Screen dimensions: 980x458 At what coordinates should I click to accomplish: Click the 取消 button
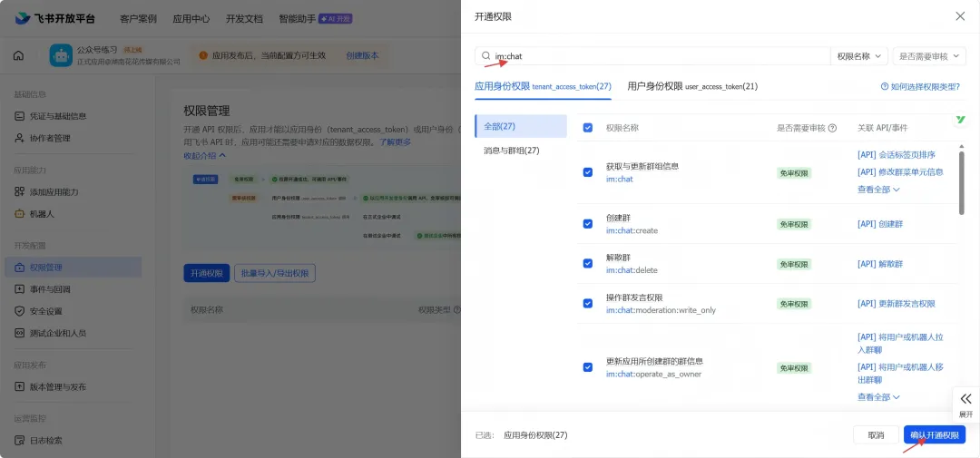(876, 435)
